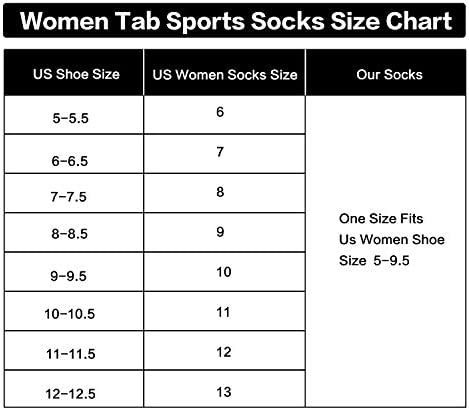The height and width of the screenshot is (410, 469).
Task: Click socks size 9 cell
Action: coord(225,233)
